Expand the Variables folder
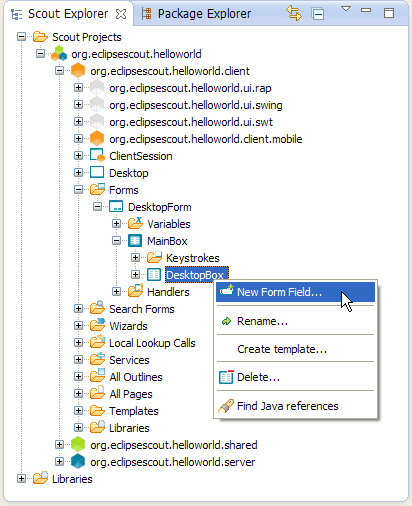Viewport: 412px width, 506px height. 116,223
